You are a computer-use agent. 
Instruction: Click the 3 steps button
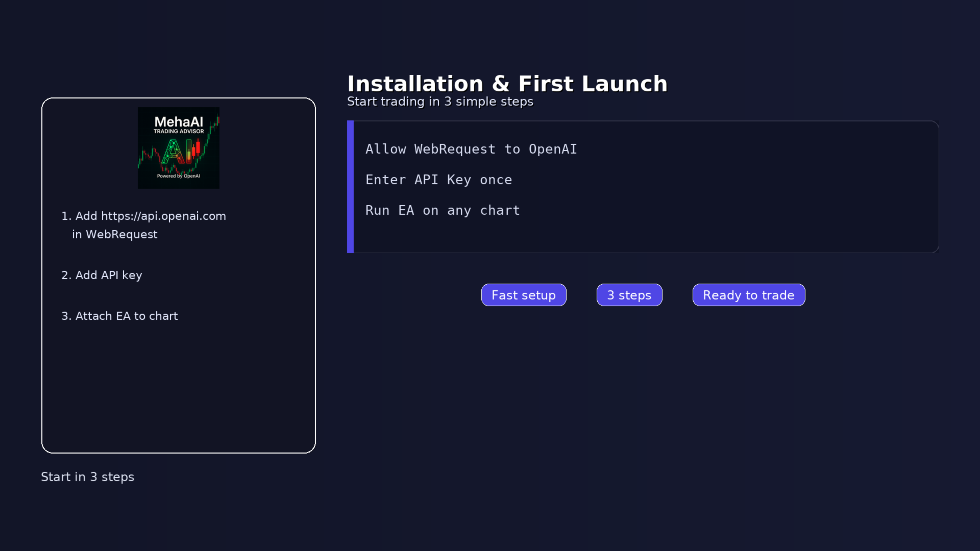point(629,295)
